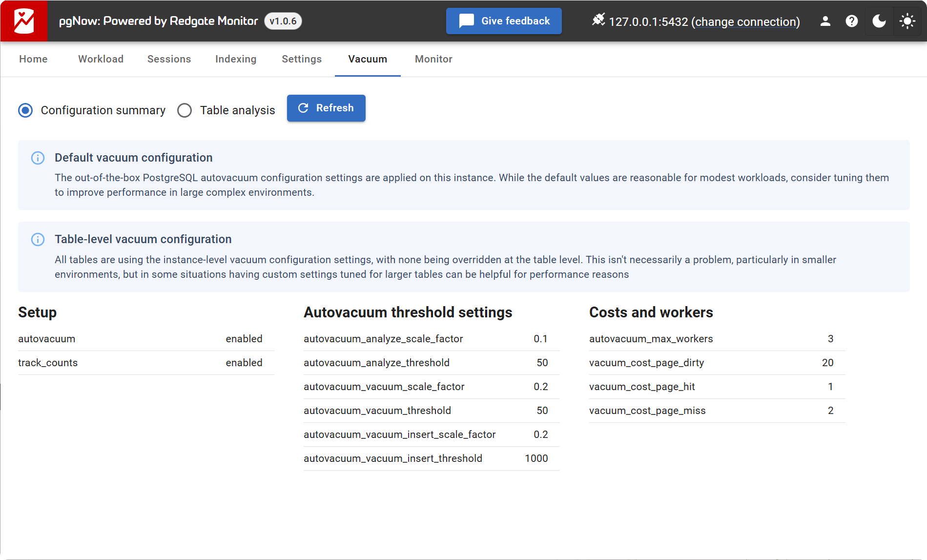927x560 pixels.
Task: Click vacuum_cost_page_hit label
Action: click(x=642, y=387)
